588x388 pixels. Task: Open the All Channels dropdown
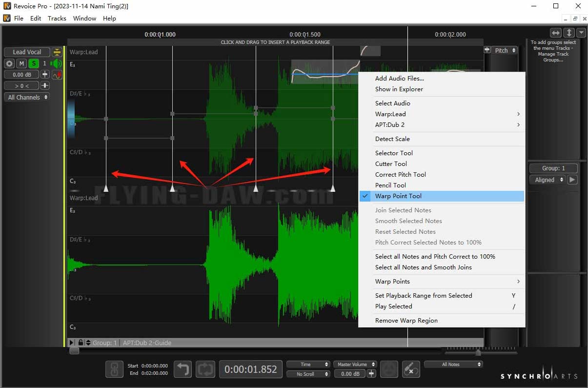click(x=27, y=97)
